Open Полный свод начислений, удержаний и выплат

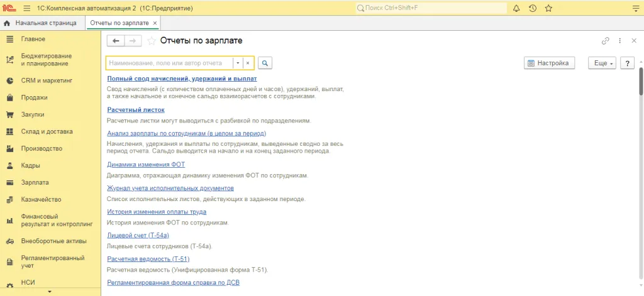[182, 78]
